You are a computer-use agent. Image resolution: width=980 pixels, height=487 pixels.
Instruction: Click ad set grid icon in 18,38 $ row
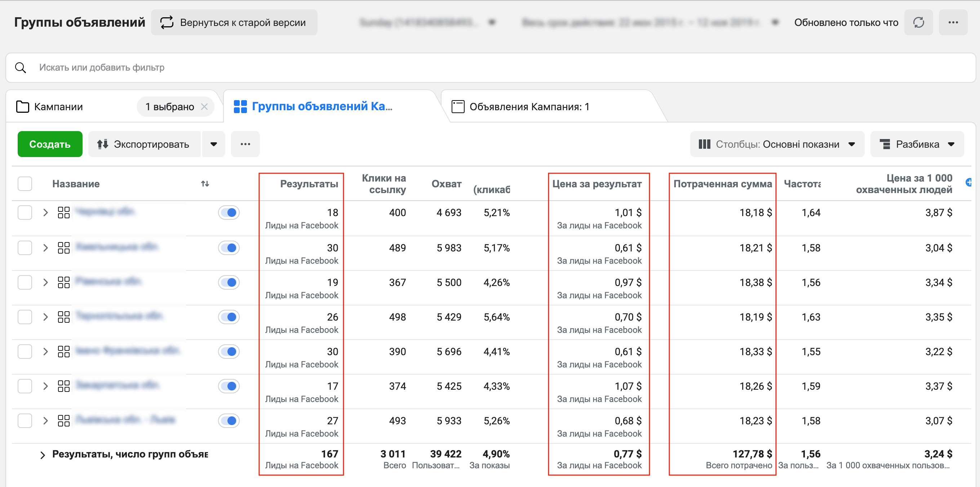(x=63, y=282)
